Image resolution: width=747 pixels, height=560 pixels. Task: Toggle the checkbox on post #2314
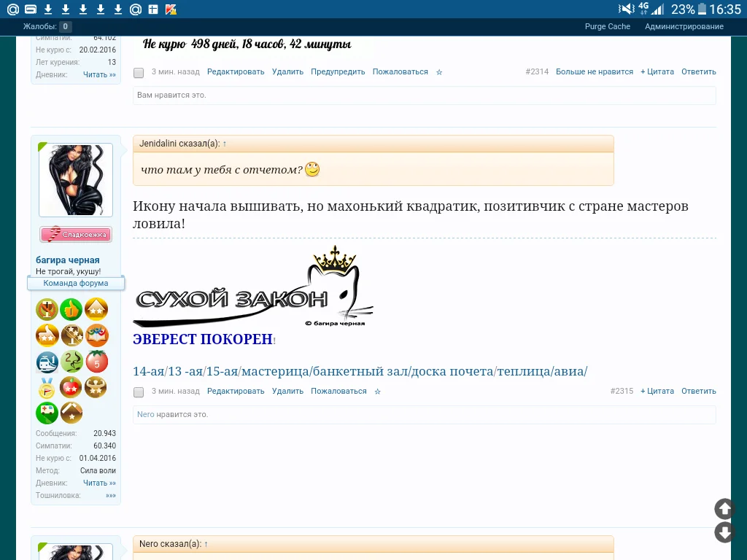[x=138, y=73]
